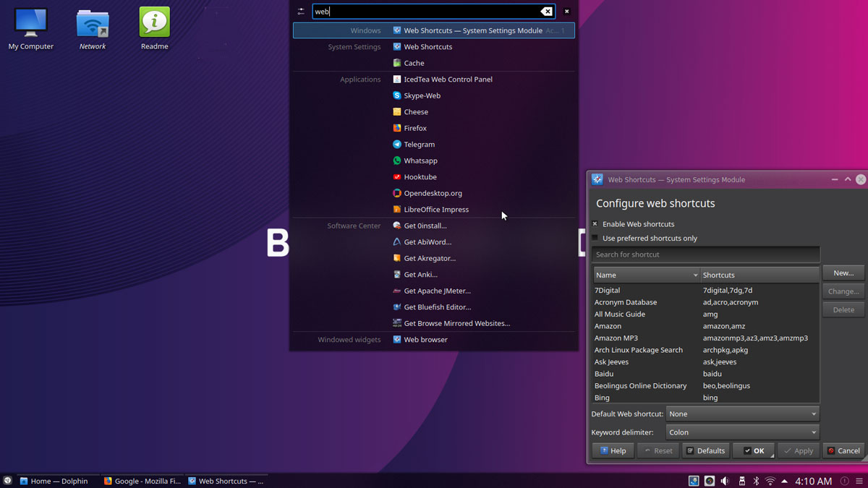Open the Readme desktop icon
Screen dimensions: 868x488
pos(154,29)
